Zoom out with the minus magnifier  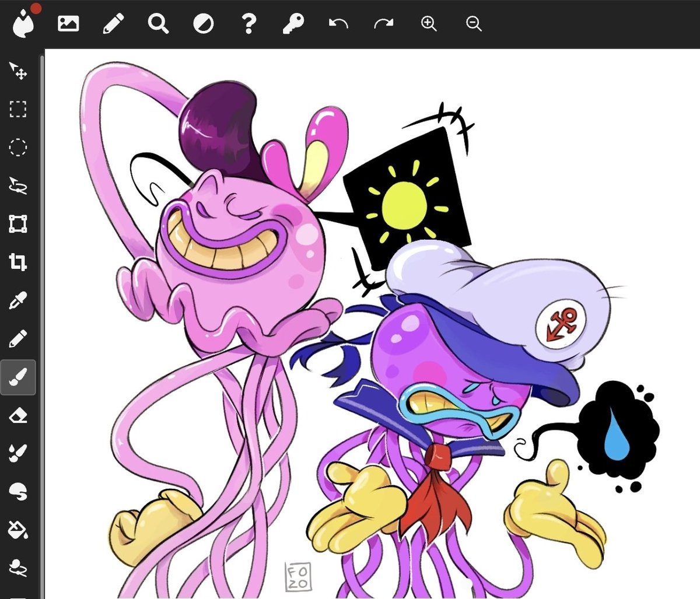(x=474, y=23)
